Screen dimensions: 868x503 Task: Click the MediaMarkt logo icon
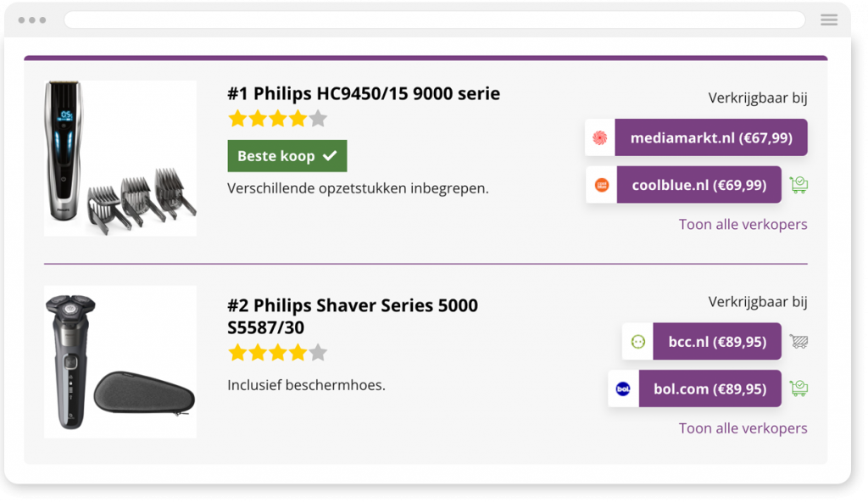(600, 137)
